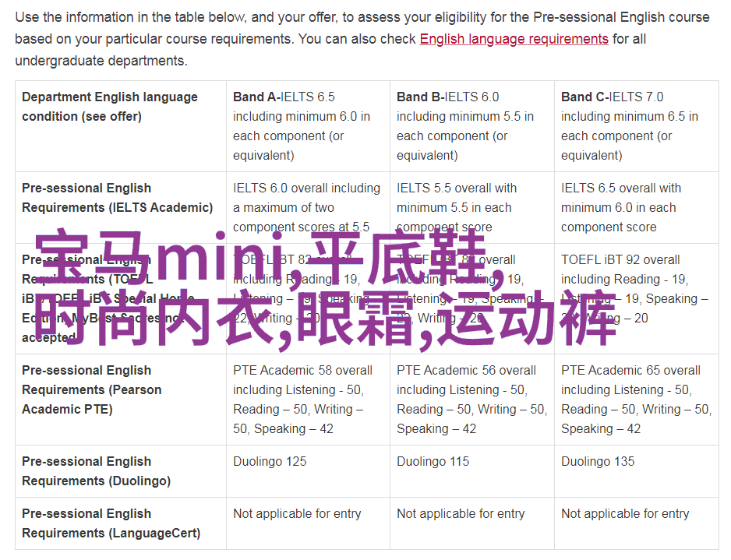This screenshot has width=731, height=560.
Task: Click the 'Duolingo 135' cell
Action: 637,471
